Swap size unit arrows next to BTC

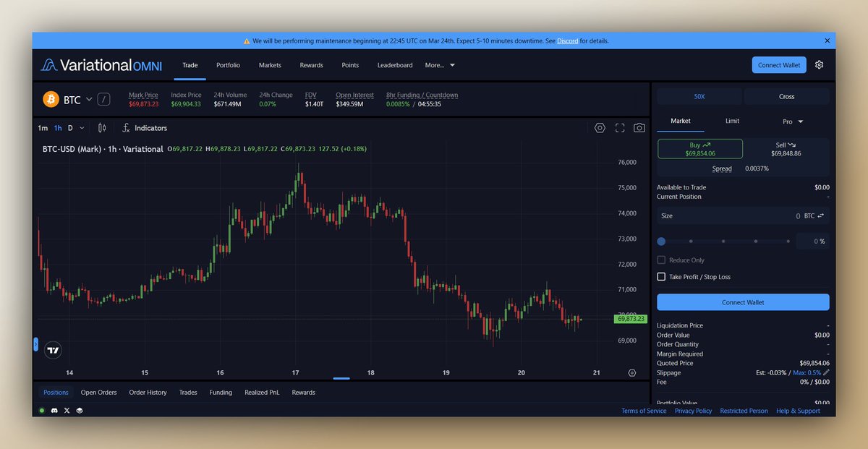pos(821,216)
